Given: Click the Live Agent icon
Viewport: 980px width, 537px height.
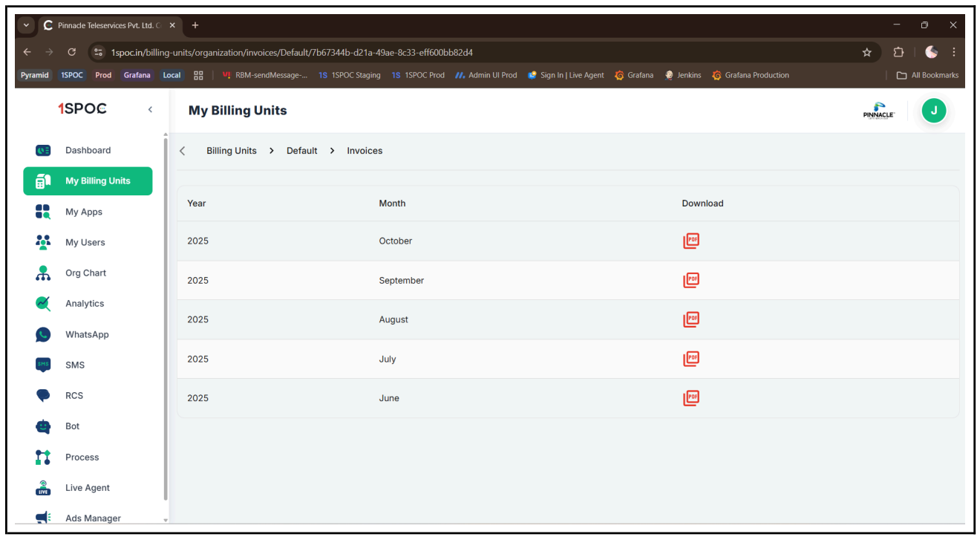Looking at the screenshot, I should tap(43, 488).
